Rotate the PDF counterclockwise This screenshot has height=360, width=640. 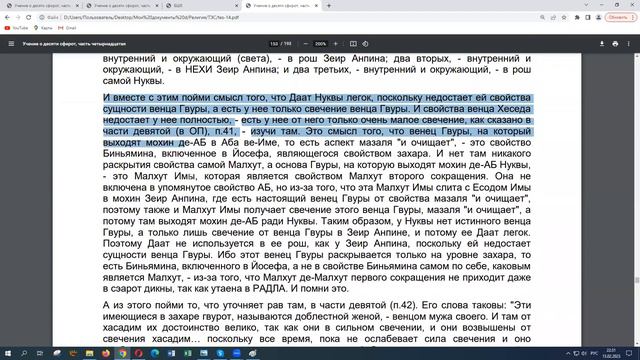click(x=365, y=44)
